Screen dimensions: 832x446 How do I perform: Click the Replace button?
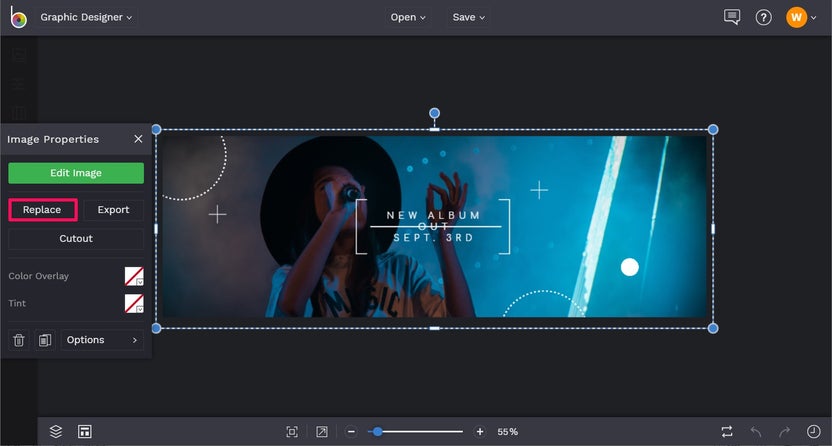(x=42, y=210)
